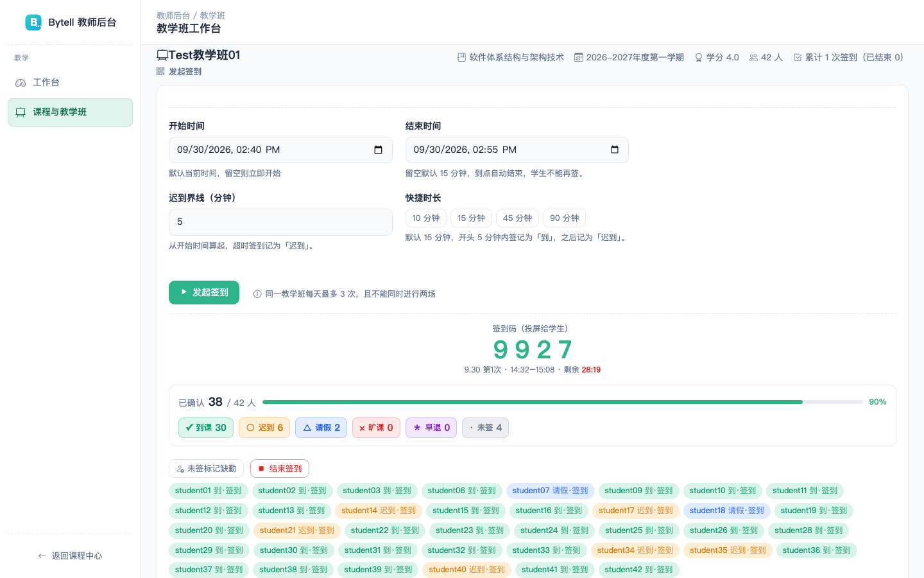Viewport: 924px width, 578px height.
Task: Click the 工作台 dashboard gauge icon
Action: pos(21,83)
